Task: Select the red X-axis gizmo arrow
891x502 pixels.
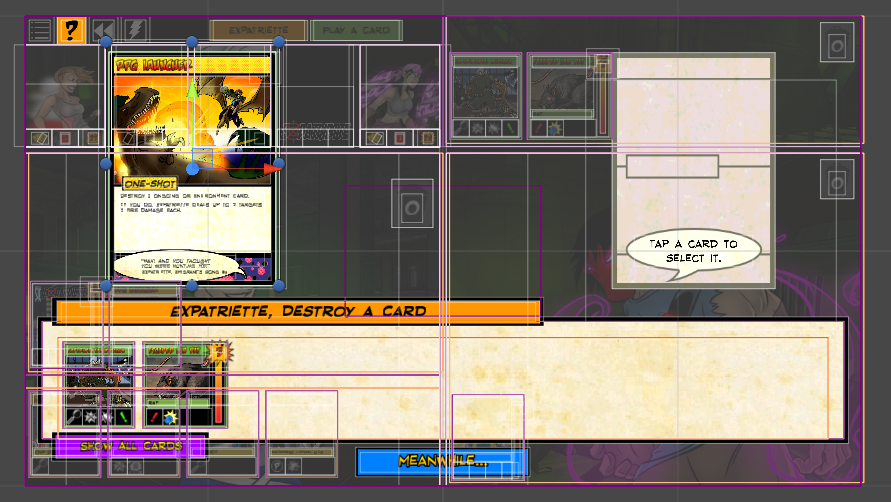Action: click(273, 168)
